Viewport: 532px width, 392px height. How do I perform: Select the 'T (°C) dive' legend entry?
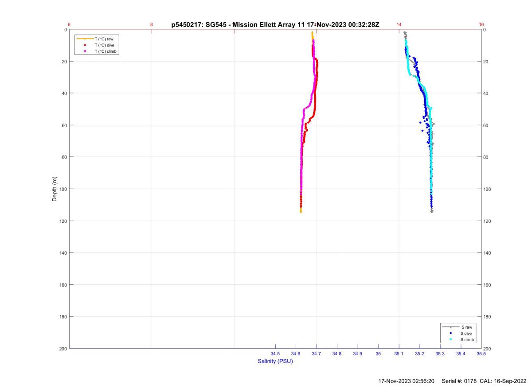[105, 45]
